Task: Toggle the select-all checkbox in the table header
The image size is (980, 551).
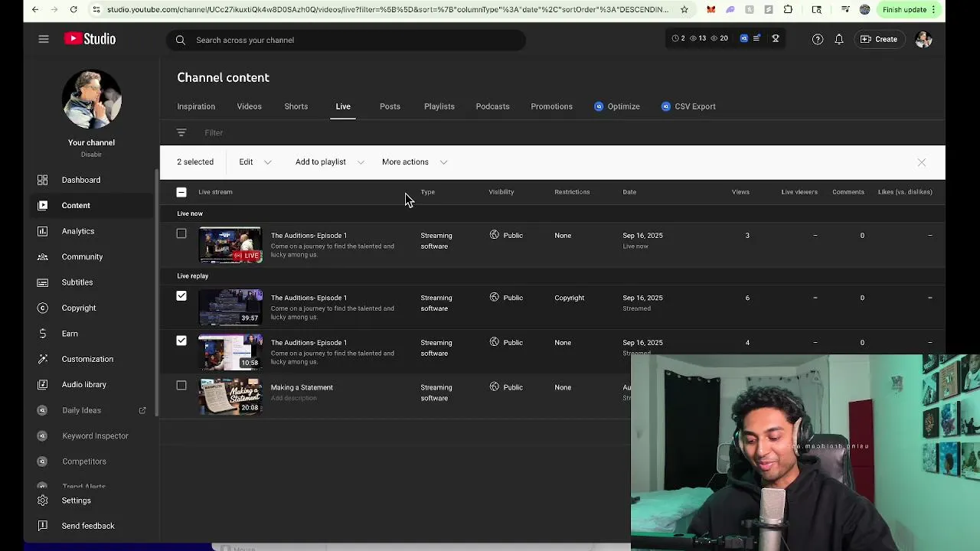Action: (x=181, y=192)
